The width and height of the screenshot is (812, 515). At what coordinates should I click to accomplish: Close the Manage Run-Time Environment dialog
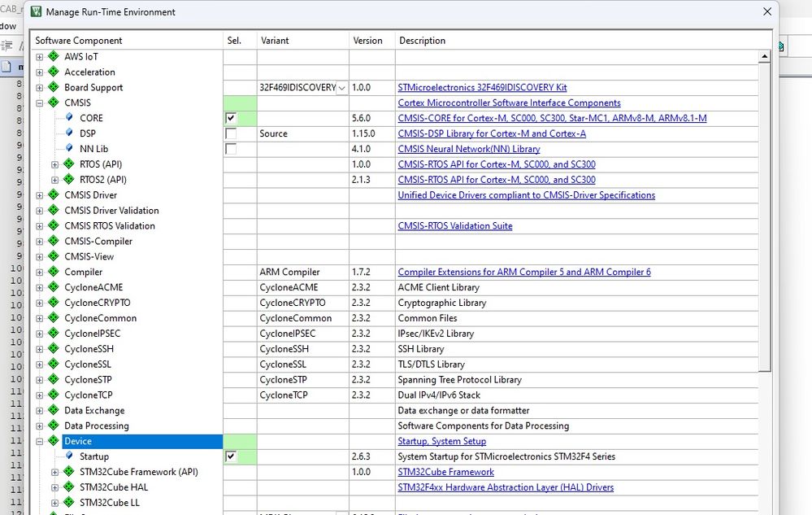767,11
